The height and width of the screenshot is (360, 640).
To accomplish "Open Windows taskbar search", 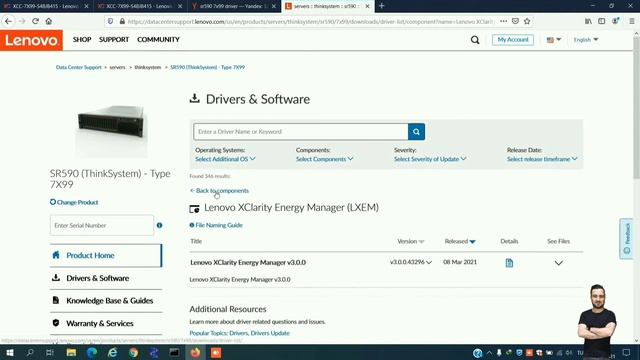I will [30, 353].
